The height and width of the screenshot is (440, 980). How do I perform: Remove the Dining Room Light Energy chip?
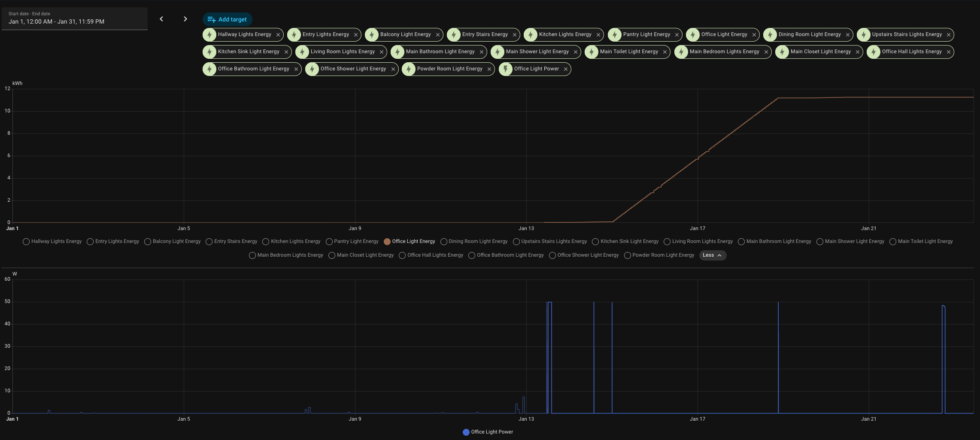pyautogui.click(x=848, y=35)
